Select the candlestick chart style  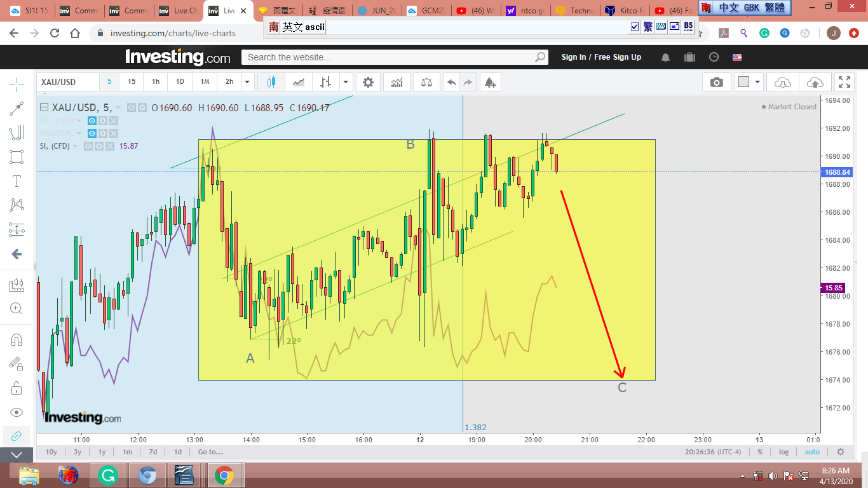271,82
